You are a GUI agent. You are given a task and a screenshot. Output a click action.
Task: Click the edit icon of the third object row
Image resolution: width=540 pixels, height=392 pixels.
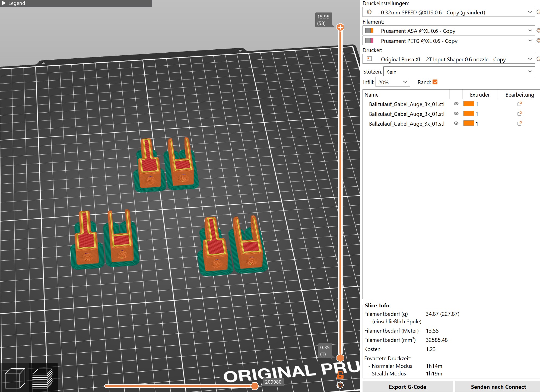tap(520, 123)
